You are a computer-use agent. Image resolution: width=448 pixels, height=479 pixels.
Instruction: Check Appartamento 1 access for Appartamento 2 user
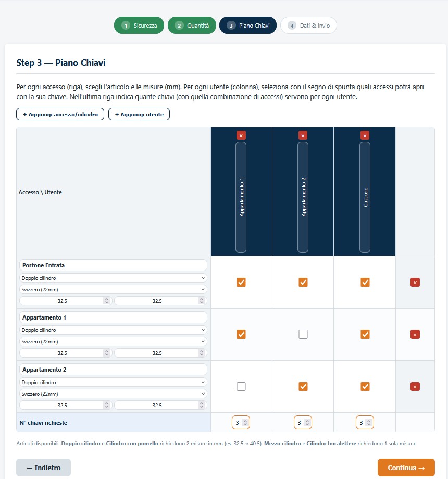[x=303, y=335]
